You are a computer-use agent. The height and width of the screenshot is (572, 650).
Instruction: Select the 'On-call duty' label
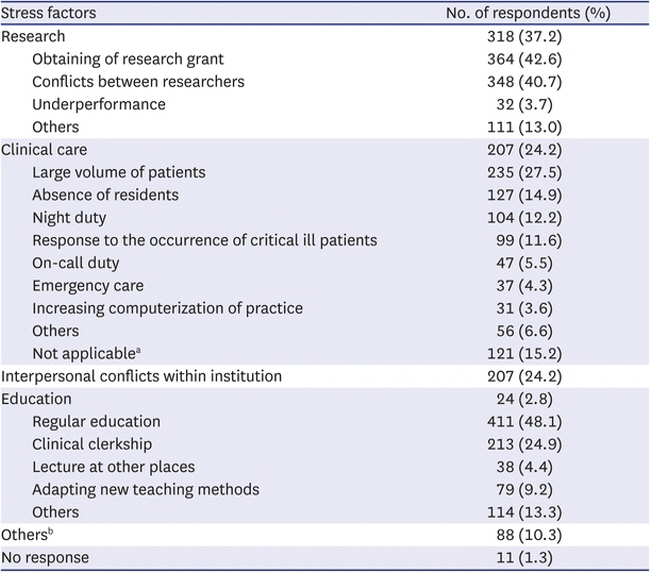pos(75,263)
